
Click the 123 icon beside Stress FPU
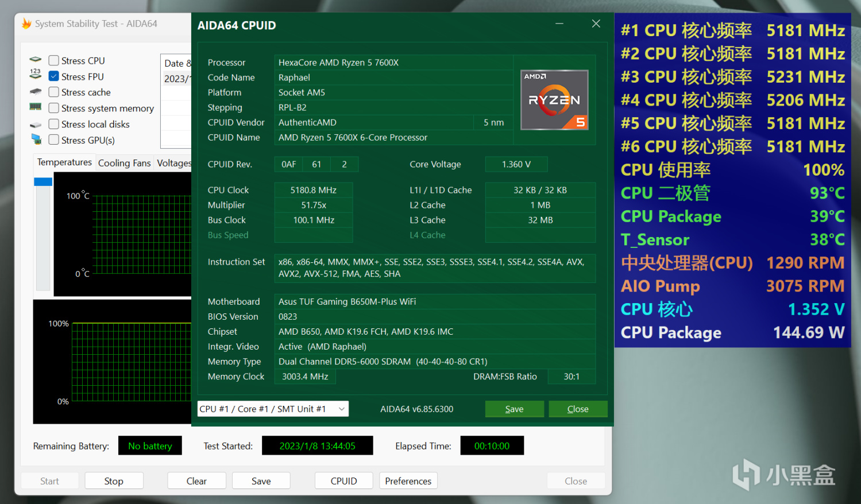(36, 75)
